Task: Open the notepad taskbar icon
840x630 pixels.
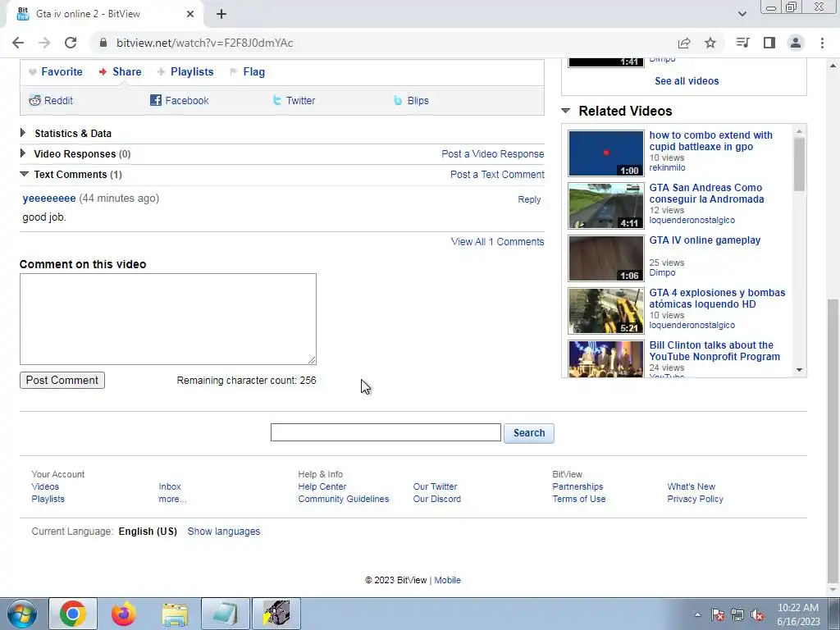Action: [x=226, y=614]
